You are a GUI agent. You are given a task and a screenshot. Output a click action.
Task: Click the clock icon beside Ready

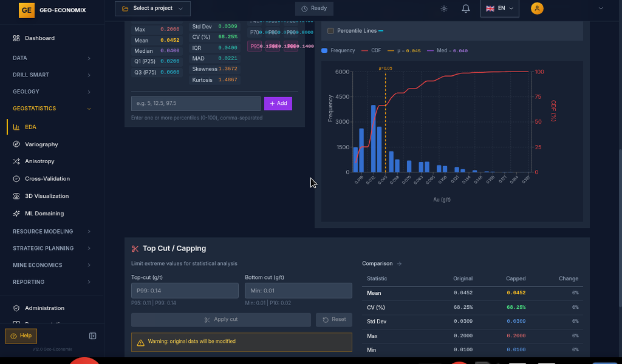click(x=305, y=8)
